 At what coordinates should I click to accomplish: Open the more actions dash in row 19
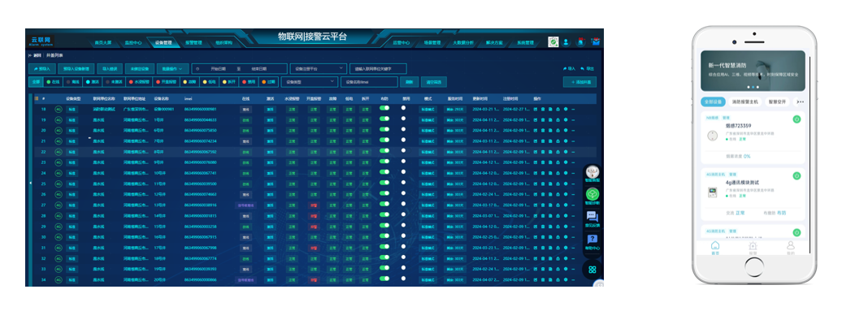pos(573,119)
